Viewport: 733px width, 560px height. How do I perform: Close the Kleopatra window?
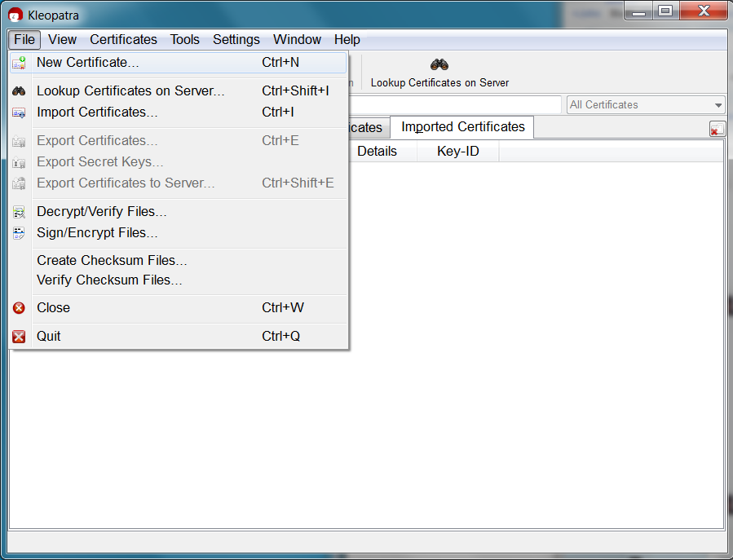pyautogui.click(x=704, y=11)
